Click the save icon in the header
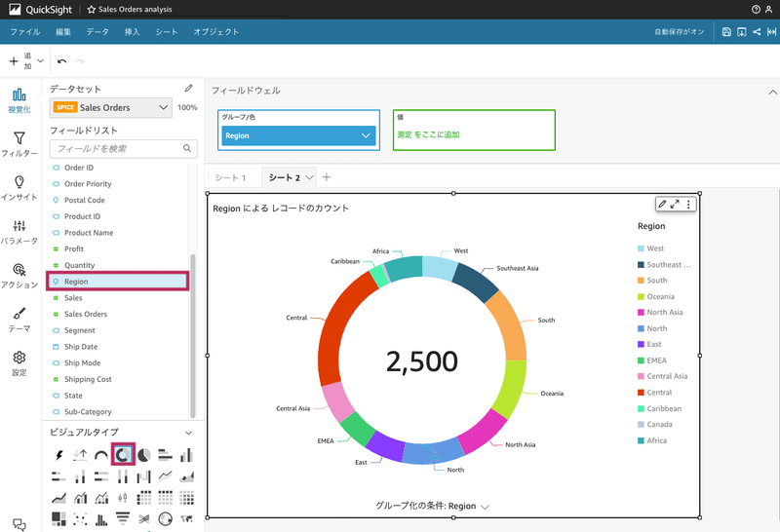Screen dimensions: 780x532 726,32
